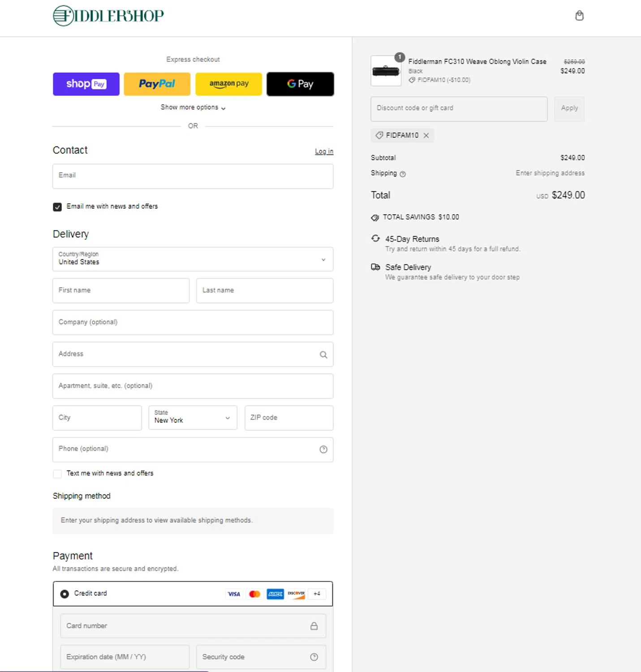Click the struck-through $259.00 price
641x672 pixels.
click(x=574, y=62)
